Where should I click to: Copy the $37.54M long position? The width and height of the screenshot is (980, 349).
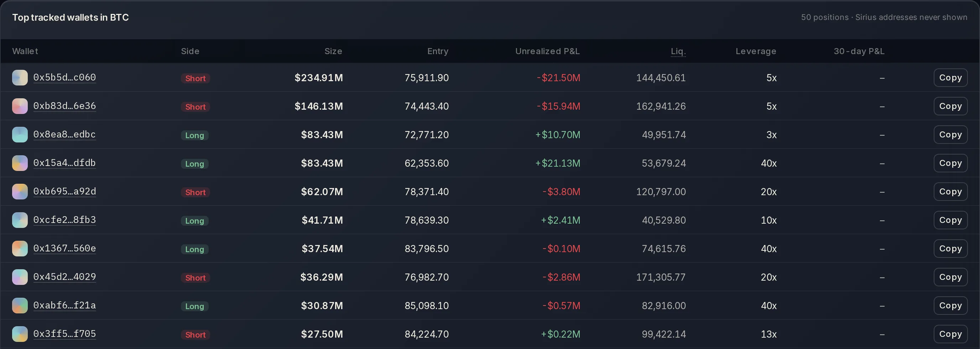pos(950,249)
